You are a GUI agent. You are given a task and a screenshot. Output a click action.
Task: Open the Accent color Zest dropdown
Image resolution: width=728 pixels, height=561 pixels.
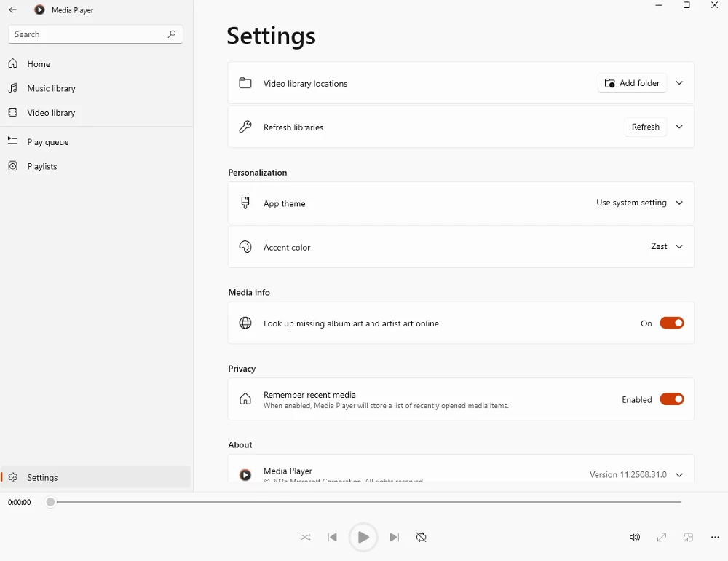tap(667, 247)
